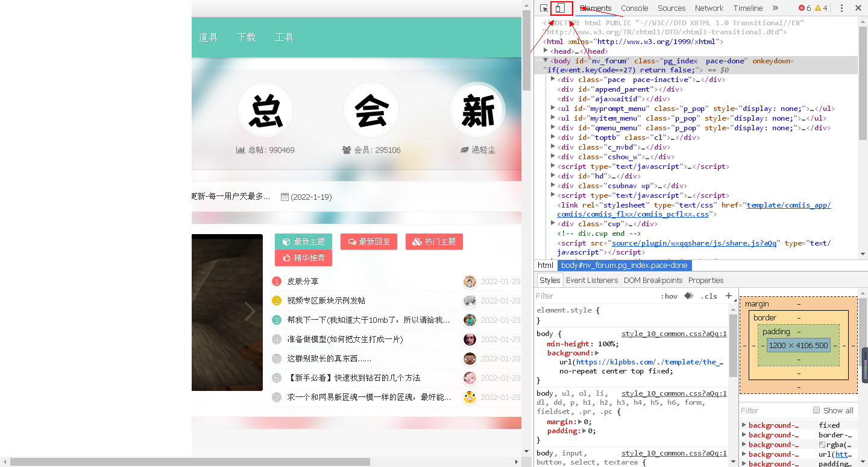Viewport: 868px width, 467px height.
Task: Switch to the Console tab
Action: tap(635, 8)
